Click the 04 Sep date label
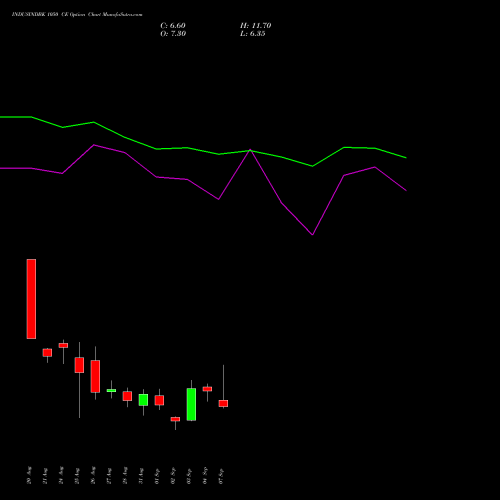The height and width of the screenshot is (500, 500). 205,475
